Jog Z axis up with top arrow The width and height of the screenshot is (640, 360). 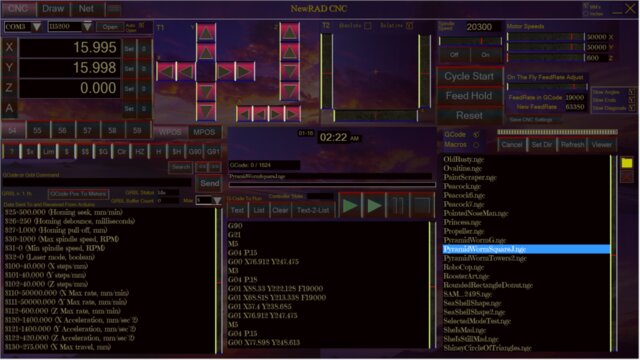(x=289, y=32)
